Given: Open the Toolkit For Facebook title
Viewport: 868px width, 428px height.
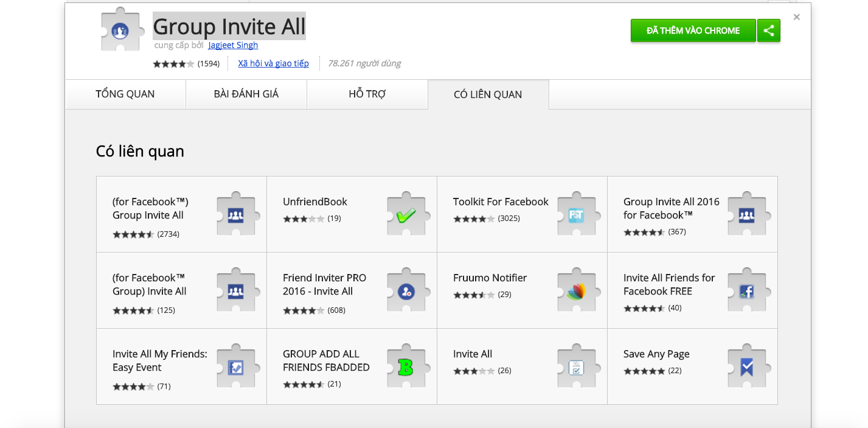Looking at the screenshot, I should (501, 202).
